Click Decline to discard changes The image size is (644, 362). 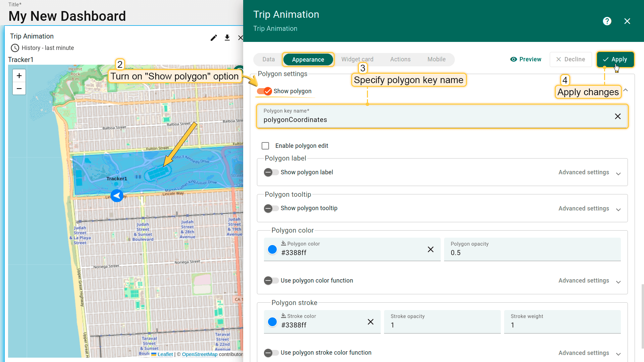coord(571,59)
